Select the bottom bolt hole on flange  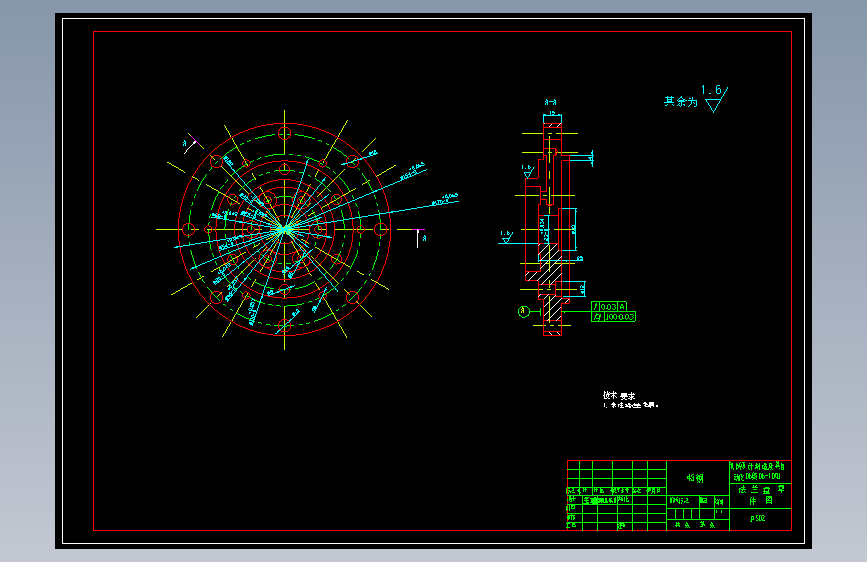coord(285,325)
